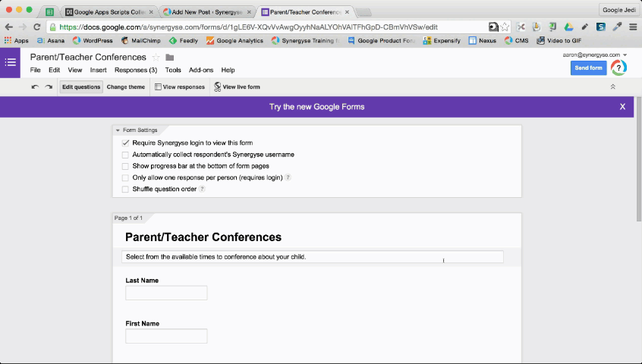Open the Responses (3) menu
The image size is (642, 364).
tap(136, 71)
